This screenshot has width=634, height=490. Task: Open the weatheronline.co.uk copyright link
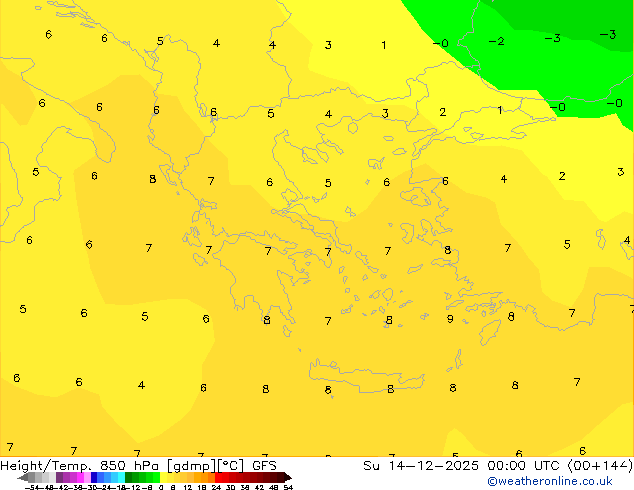550,481
